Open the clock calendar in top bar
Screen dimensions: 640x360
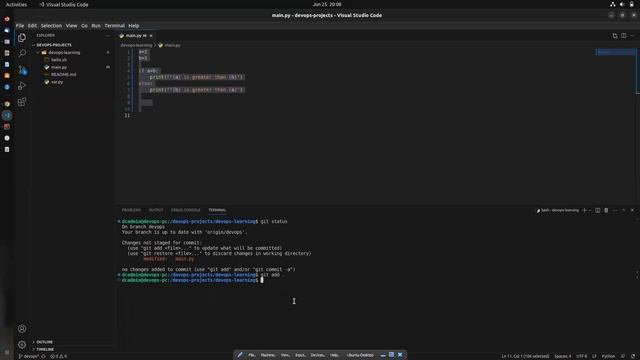pyautogui.click(x=327, y=4)
